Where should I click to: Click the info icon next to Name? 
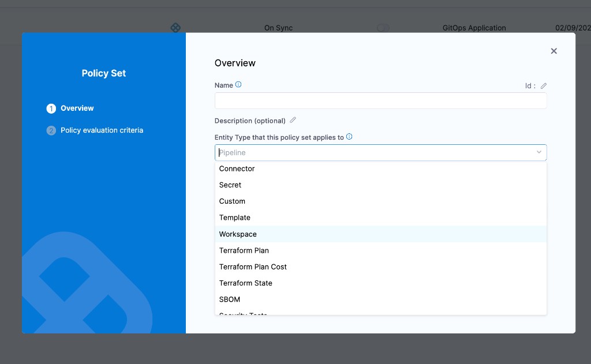237,85
